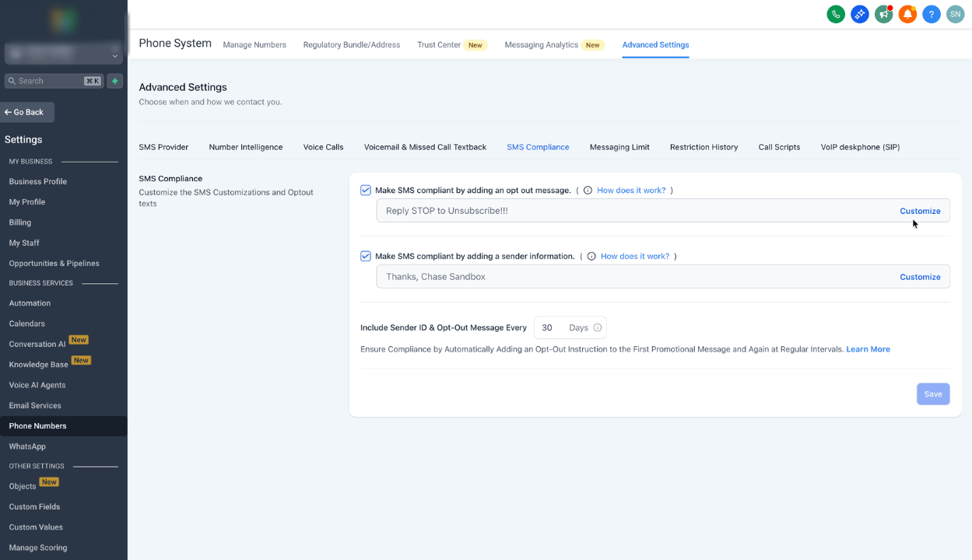Open Messaging Analytics tab
The image size is (972, 560).
tap(541, 44)
